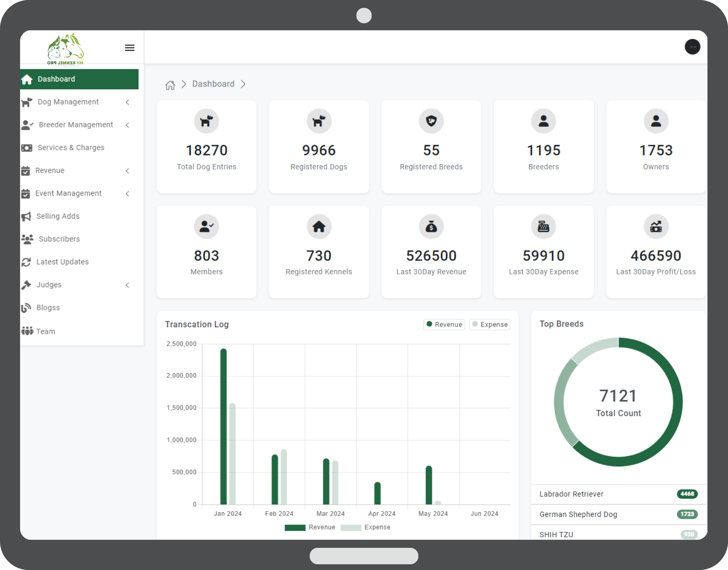This screenshot has width=728, height=570.
Task: Click the Apr 2024 revenue bar
Action: 377,493
